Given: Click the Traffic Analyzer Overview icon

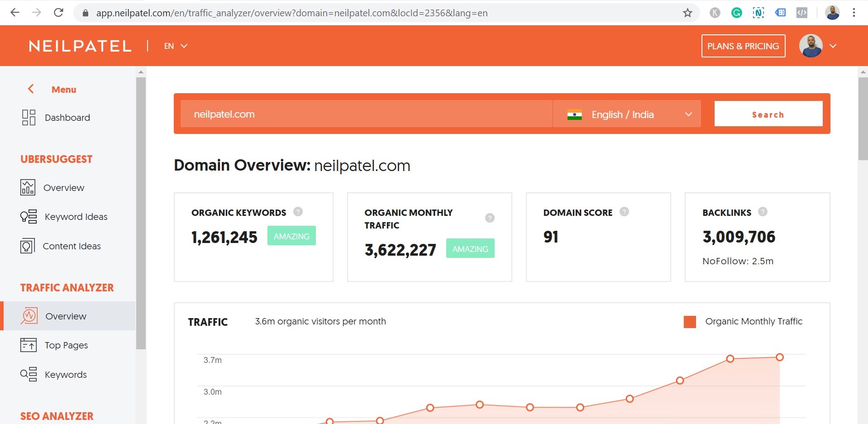Looking at the screenshot, I should 29,316.
